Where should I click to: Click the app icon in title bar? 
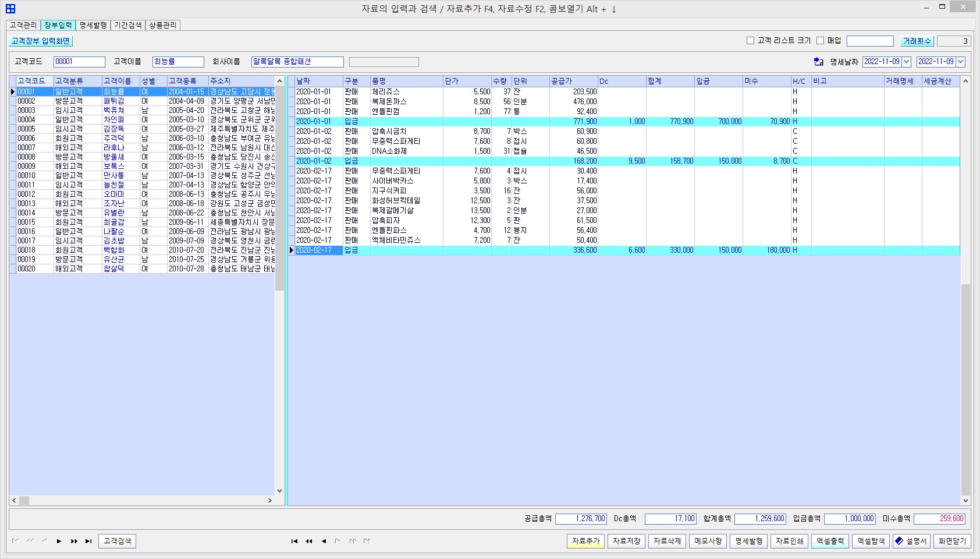[10, 9]
